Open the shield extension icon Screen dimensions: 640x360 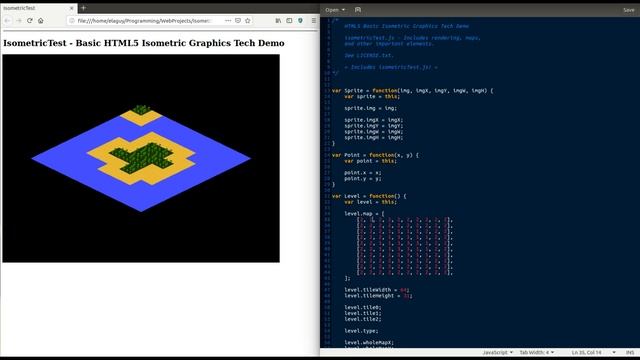click(300, 20)
